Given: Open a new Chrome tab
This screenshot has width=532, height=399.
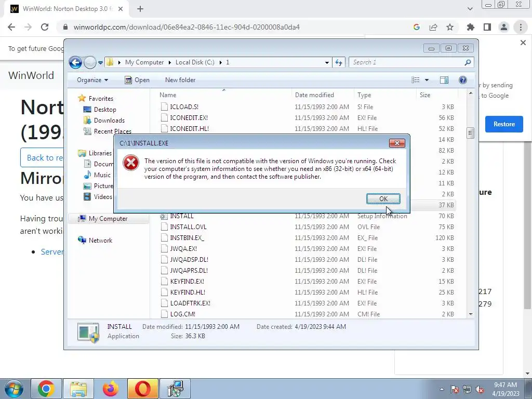Looking at the screenshot, I should point(140,9).
